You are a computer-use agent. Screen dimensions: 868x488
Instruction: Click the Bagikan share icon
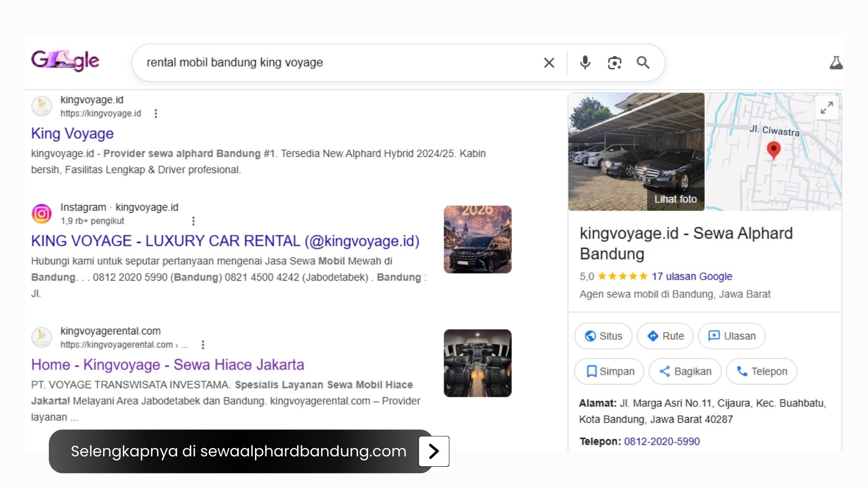666,371
